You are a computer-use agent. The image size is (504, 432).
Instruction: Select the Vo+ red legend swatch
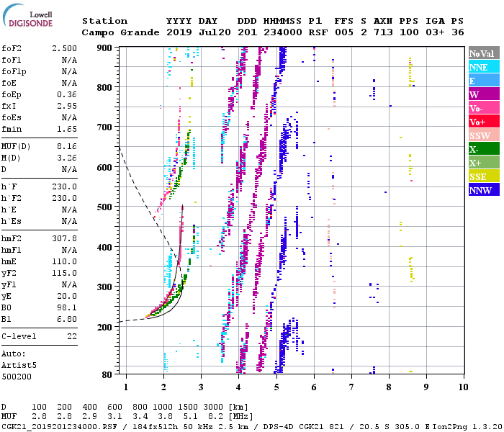pos(484,122)
